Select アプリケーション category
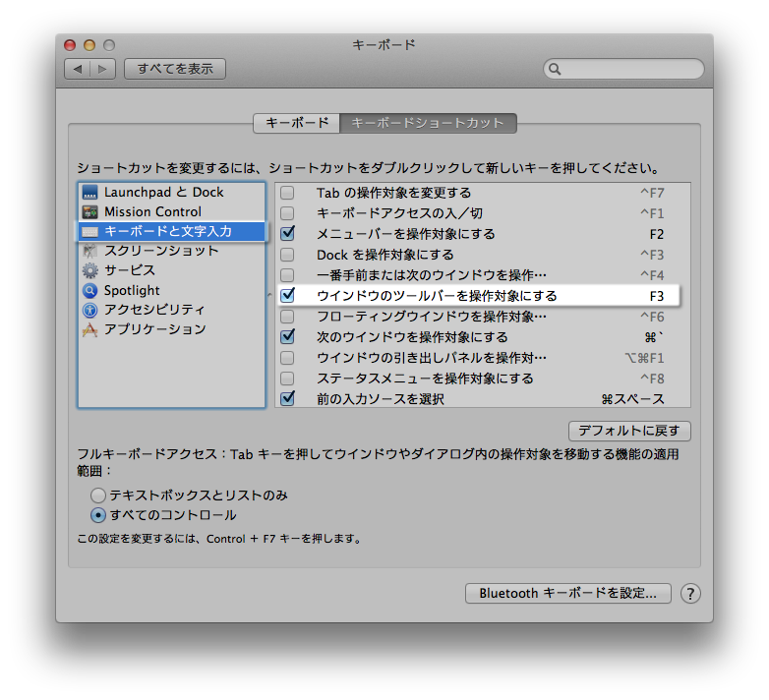 click(172, 330)
